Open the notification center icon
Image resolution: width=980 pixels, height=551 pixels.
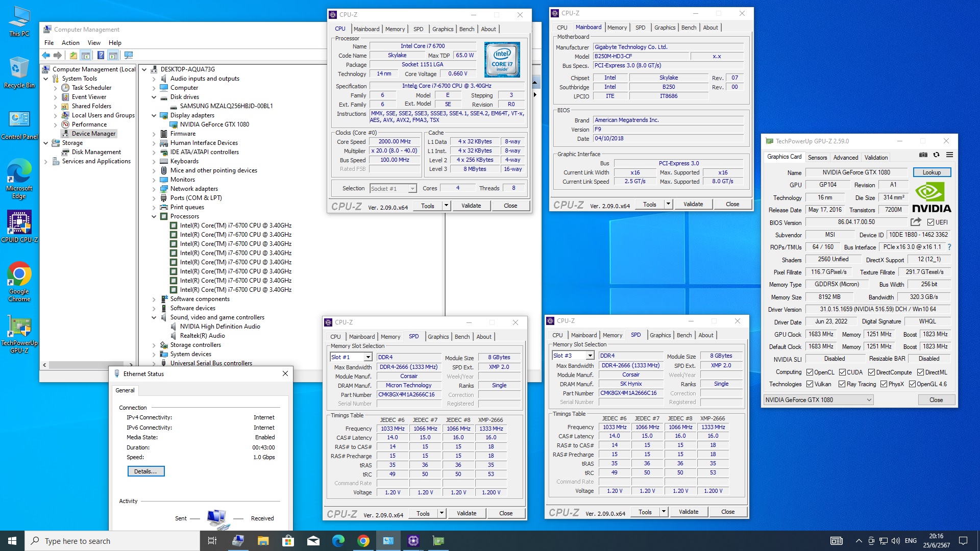pyautogui.click(x=963, y=541)
